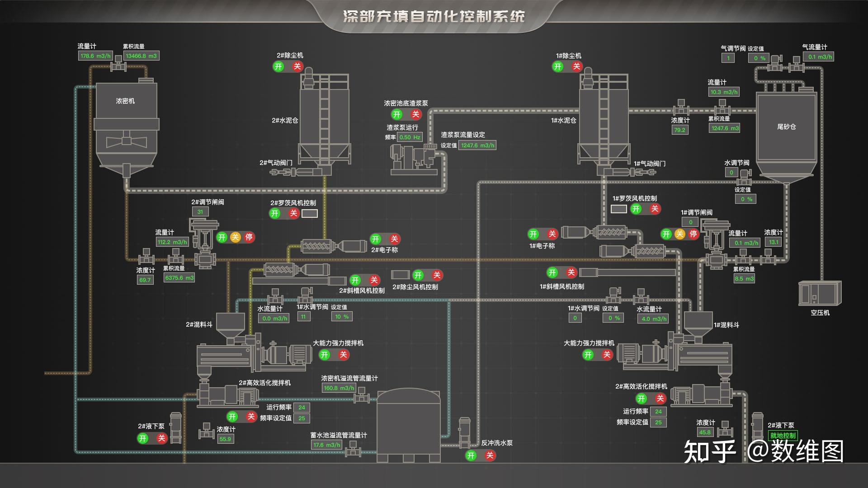
Task: Turn off 1#除尘机 using its 关 button
Action: (x=576, y=66)
